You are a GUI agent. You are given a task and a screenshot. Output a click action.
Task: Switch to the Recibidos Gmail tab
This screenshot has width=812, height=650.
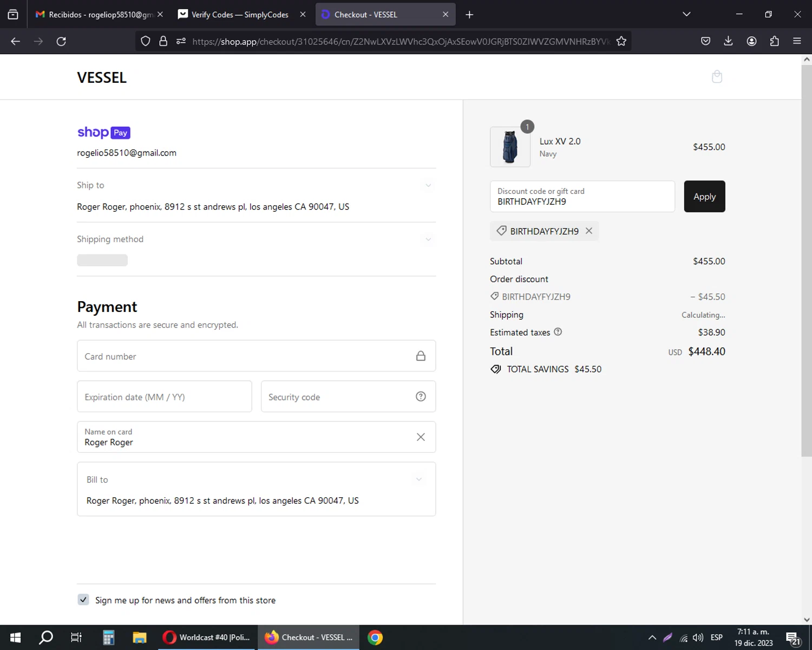[x=95, y=15]
